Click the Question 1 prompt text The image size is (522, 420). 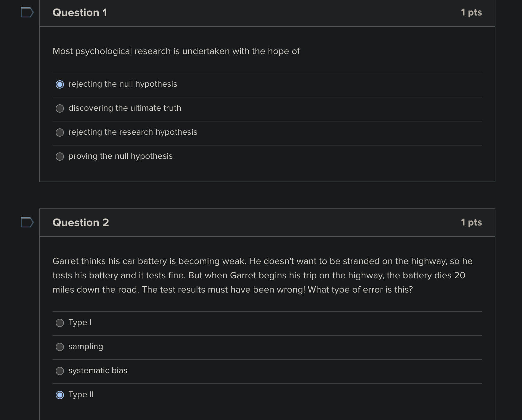(176, 51)
